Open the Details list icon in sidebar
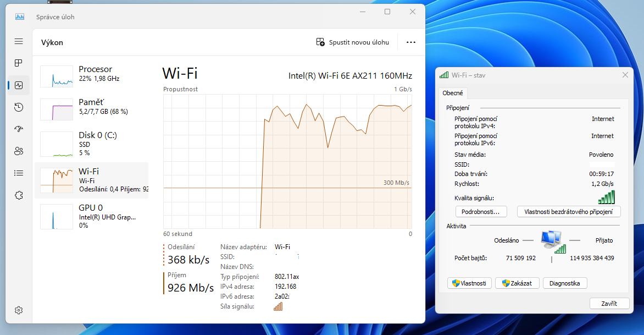The height and width of the screenshot is (335, 644). point(19,173)
